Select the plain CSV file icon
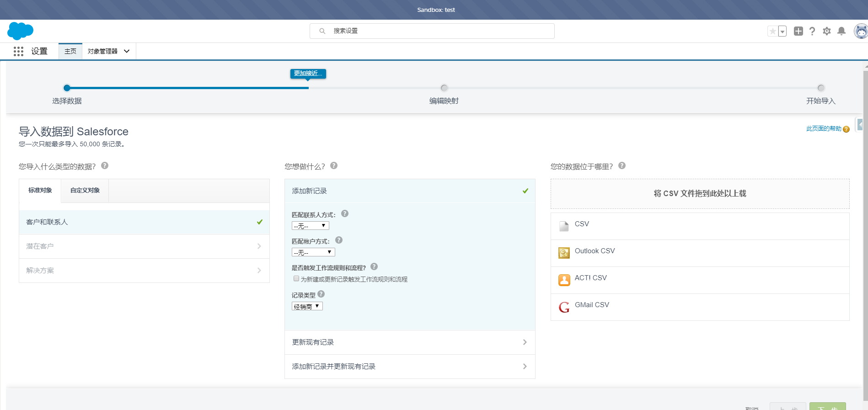Image resolution: width=868 pixels, height=410 pixels. (564, 226)
